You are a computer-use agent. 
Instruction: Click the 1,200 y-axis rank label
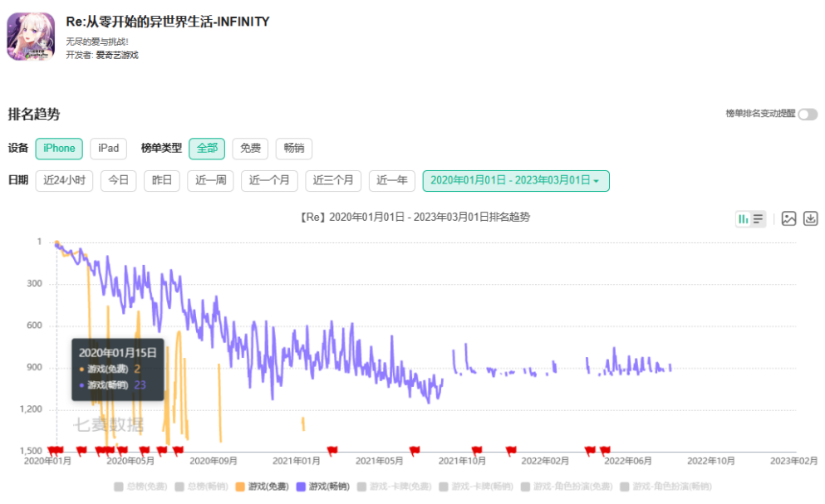pos(31,409)
